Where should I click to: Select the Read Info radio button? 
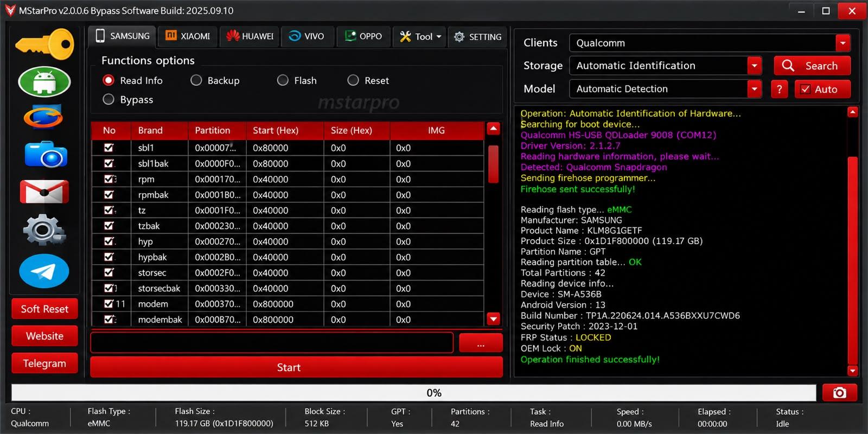click(108, 80)
